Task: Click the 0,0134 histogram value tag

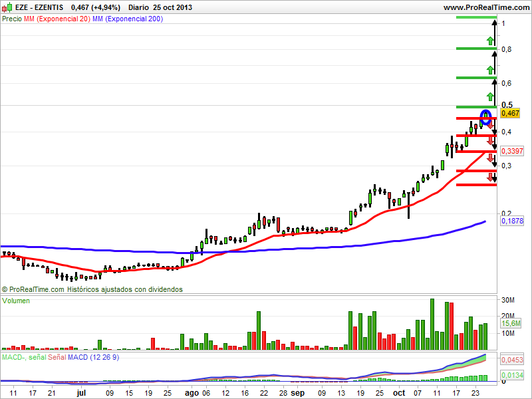Action: (512, 375)
